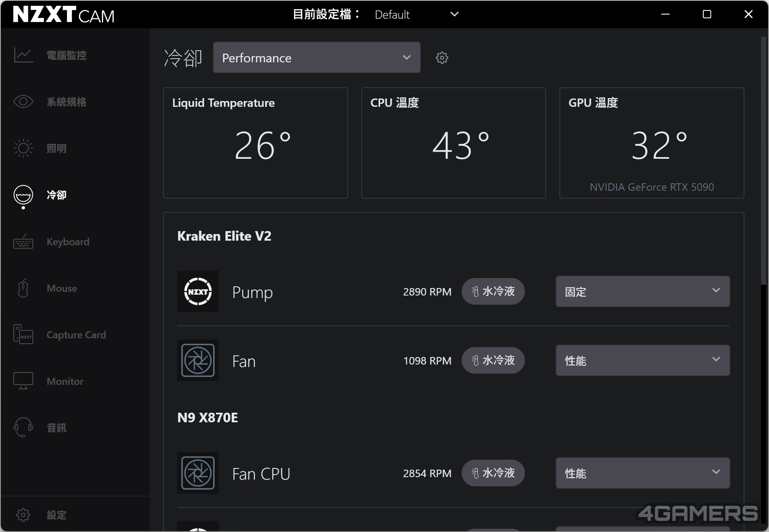Click the Mouse icon in sidebar

pyautogui.click(x=23, y=288)
